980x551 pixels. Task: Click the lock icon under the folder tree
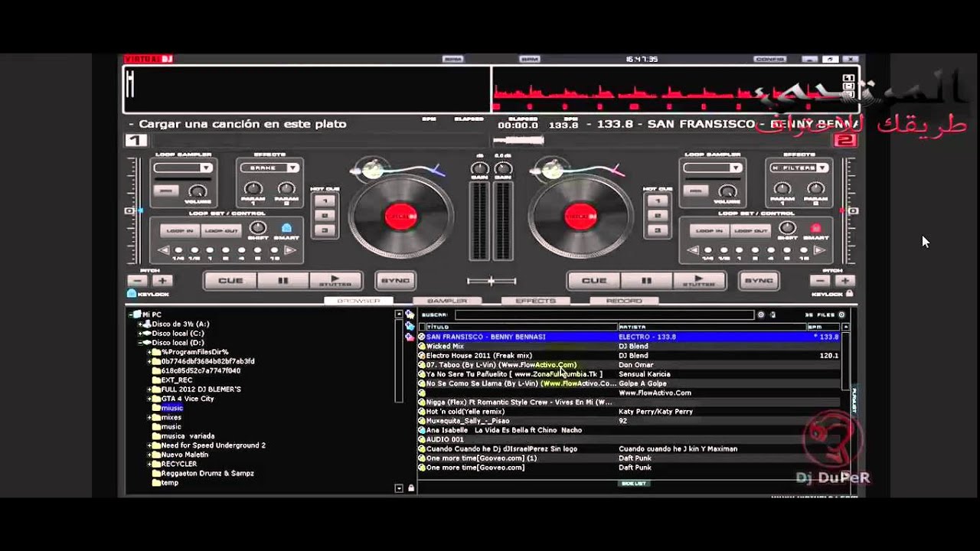411,487
